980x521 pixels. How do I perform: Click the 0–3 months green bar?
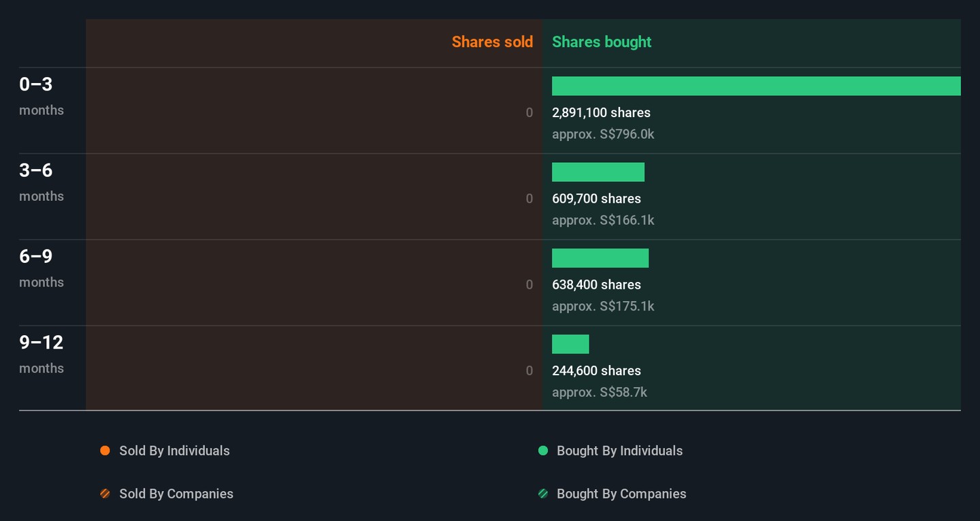755,86
